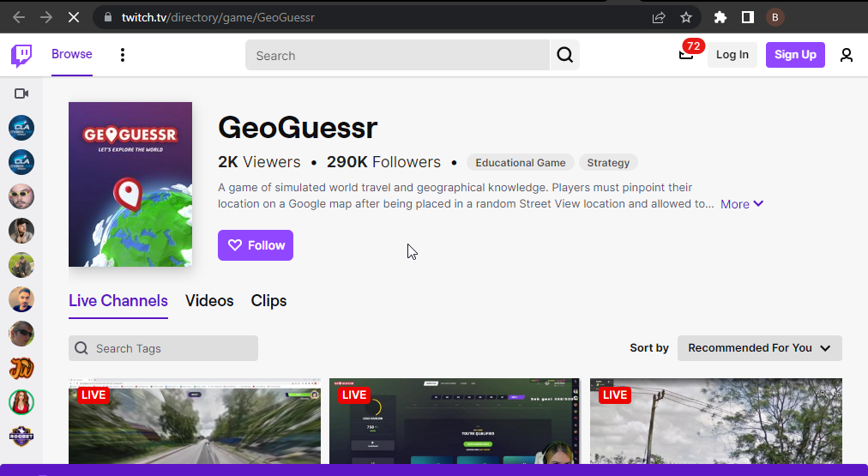Click the Log In button
Viewport: 868px width, 476px height.
tap(732, 55)
